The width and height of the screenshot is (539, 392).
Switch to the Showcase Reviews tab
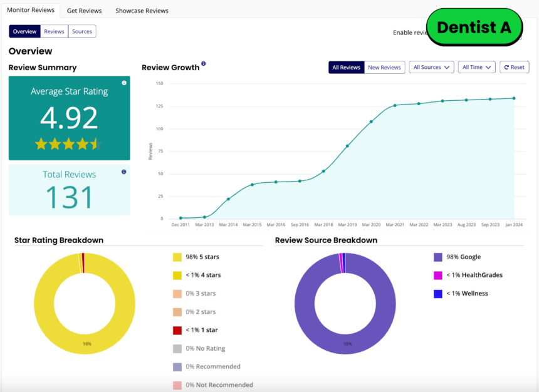pyautogui.click(x=142, y=11)
